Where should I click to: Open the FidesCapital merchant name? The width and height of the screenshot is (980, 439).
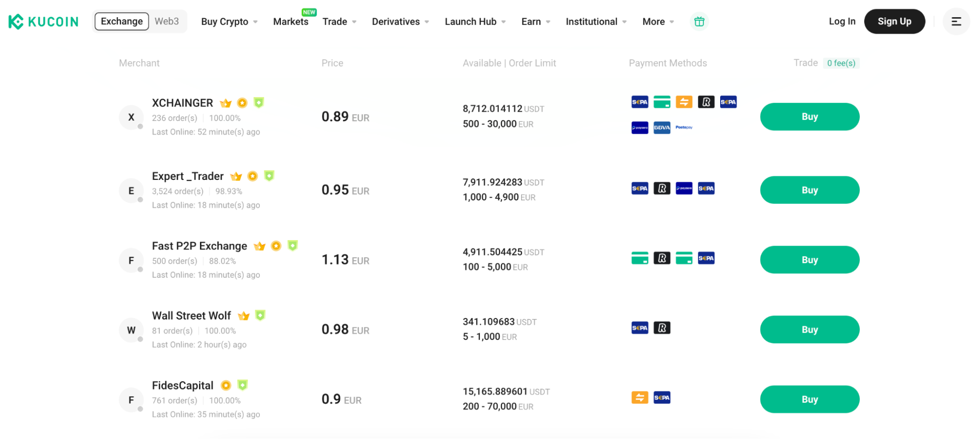coord(182,386)
